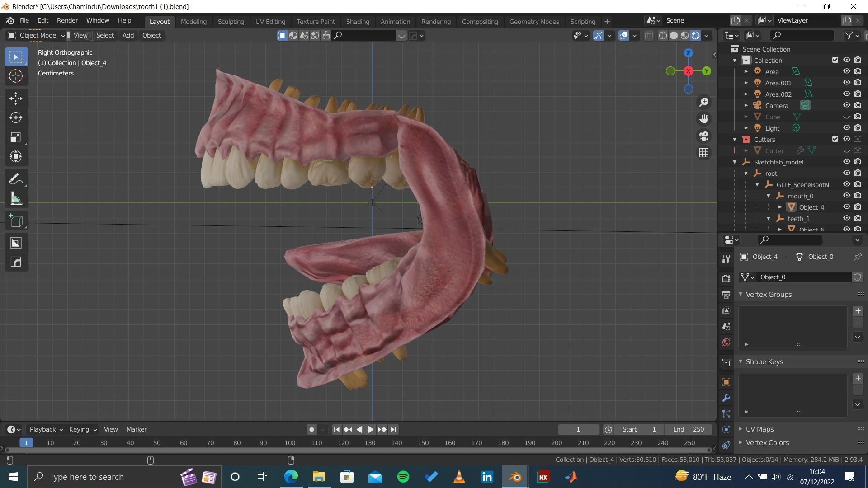The height and width of the screenshot is (488, 868).
Task: Toggle the mesh data pin icon
Action: coord(858,257)
